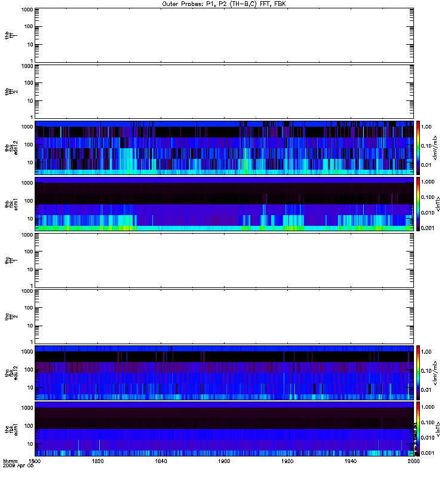Screen dimensions: 448x478
Task: Click the 1940 time axis label
Action: click(x=351, y=461)
